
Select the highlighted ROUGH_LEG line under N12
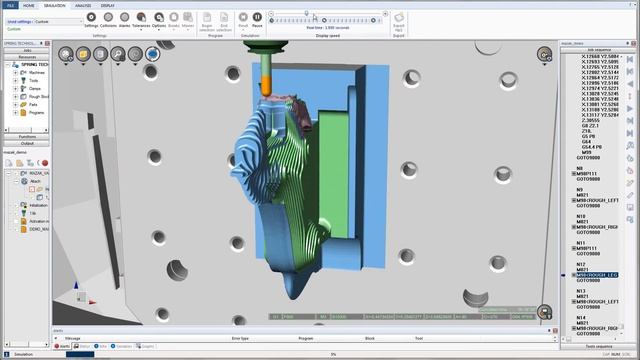597,275
